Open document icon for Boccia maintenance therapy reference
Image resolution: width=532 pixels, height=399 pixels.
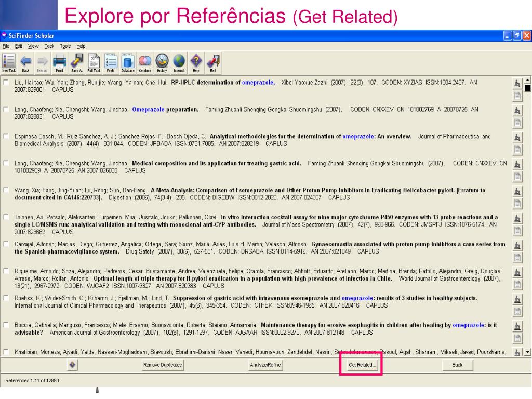(x=517, y=338)
